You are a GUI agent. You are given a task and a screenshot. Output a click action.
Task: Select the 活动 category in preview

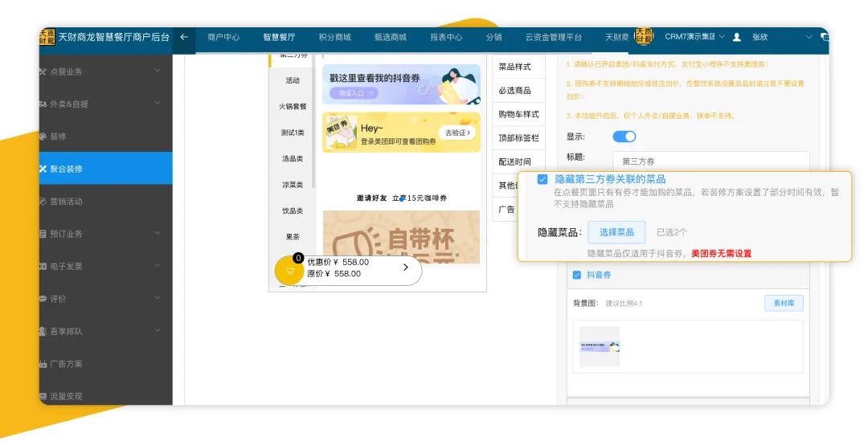[293, 80]
